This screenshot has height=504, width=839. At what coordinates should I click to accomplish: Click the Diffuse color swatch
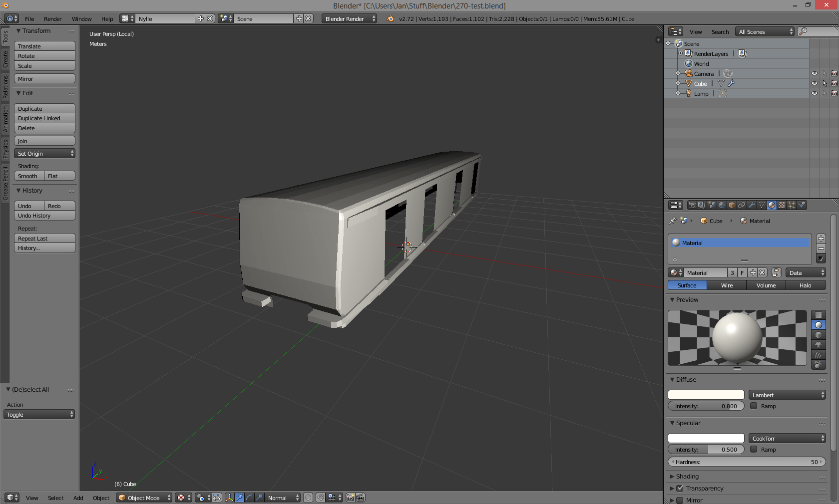point(706,394)
